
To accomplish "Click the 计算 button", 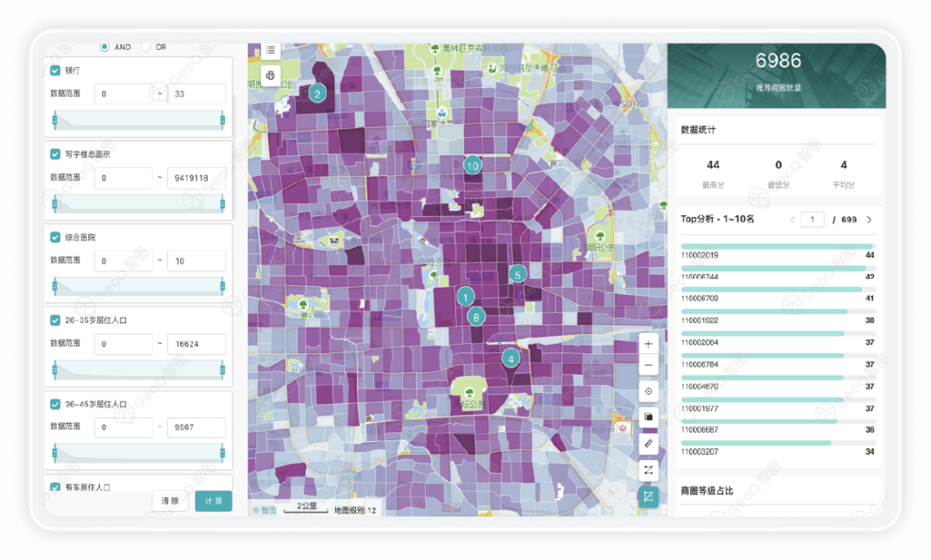I will 213,501.
